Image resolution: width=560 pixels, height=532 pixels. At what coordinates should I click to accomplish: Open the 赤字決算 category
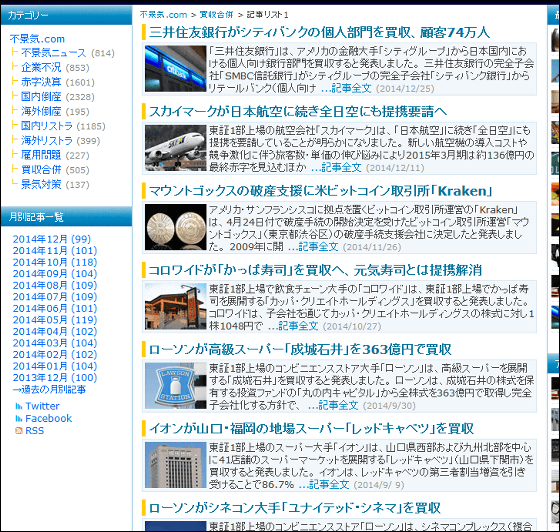click(41, 82)
